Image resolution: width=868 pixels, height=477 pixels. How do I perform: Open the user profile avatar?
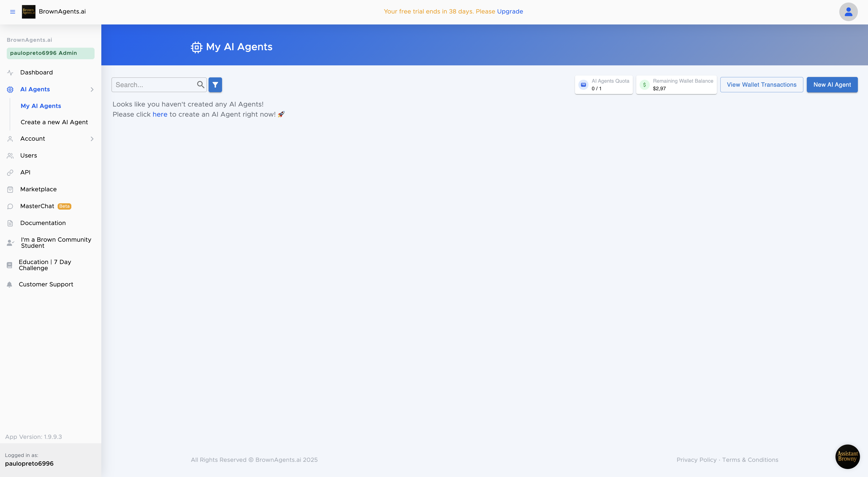848,12
